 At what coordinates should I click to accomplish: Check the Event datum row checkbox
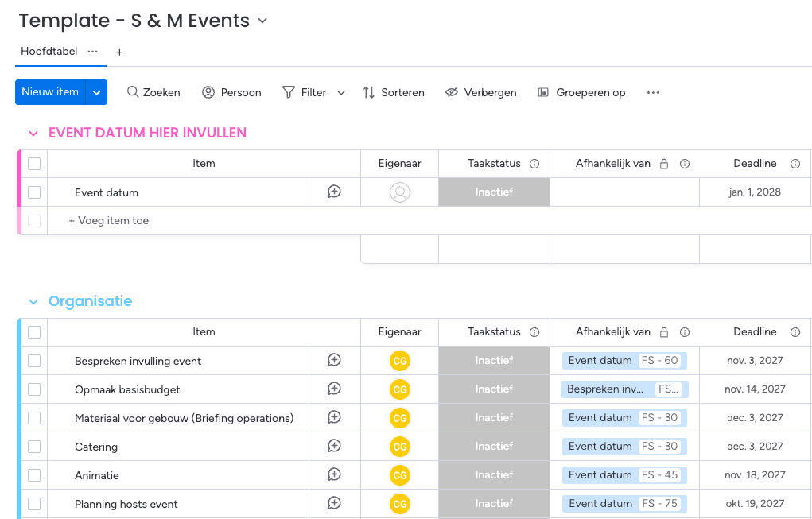[x=34, y=192]
